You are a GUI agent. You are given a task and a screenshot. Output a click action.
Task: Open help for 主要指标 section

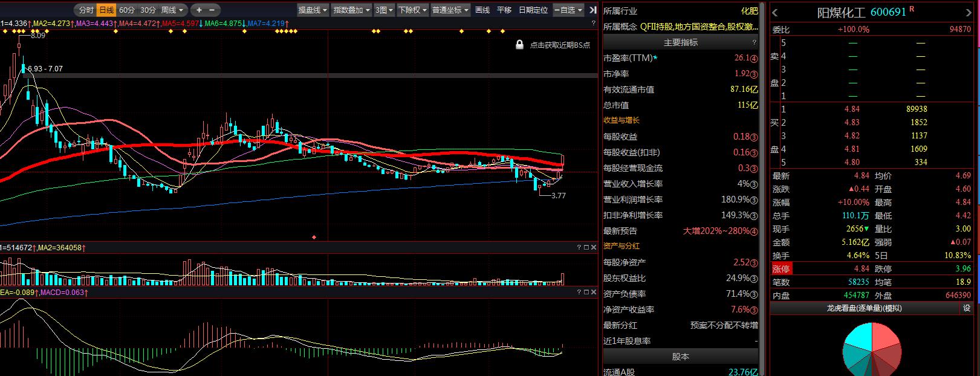[x=754, y=42]
